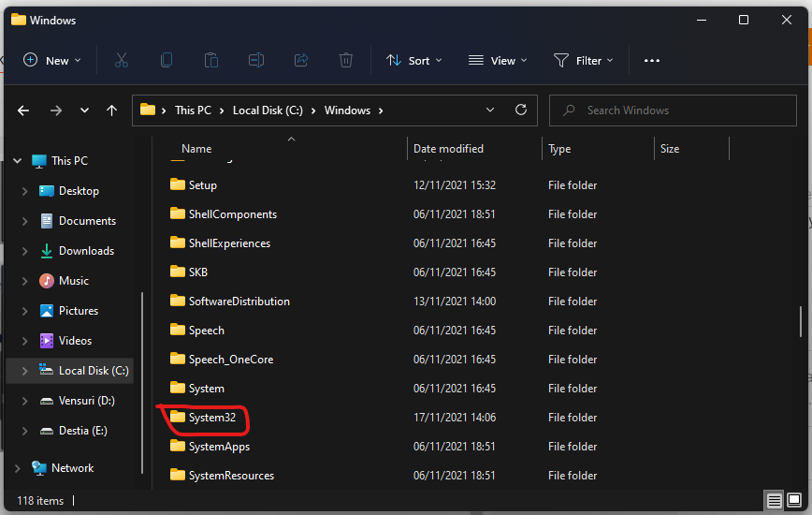This screenshot has width=812, height=515.
Task: Open the New item menu
Action: tap(51, 61)
